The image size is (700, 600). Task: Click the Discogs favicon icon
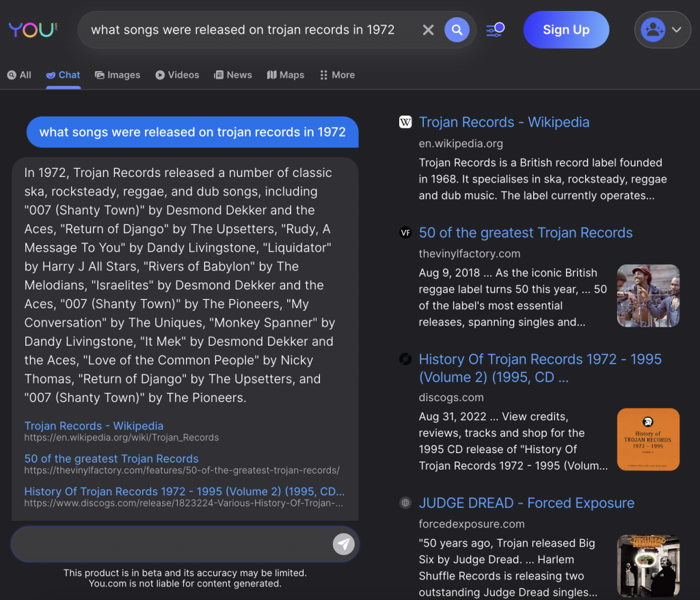coord(405,359)
